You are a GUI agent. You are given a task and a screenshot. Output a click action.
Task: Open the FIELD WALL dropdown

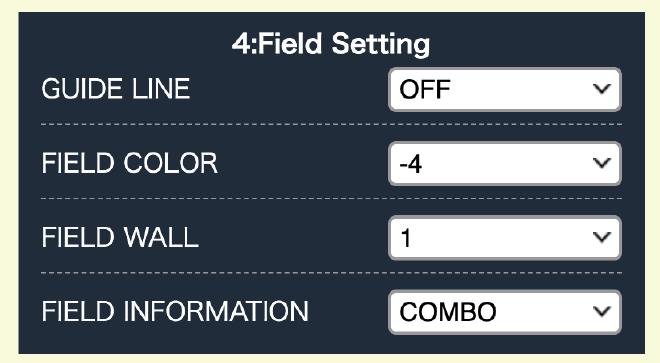pyautogui.click(x=505, y=238)
